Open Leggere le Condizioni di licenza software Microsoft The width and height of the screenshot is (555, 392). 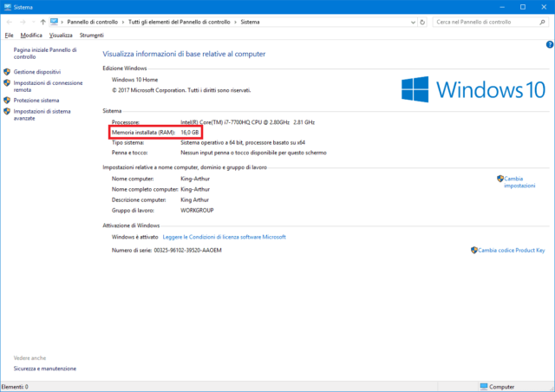[224, 237]
